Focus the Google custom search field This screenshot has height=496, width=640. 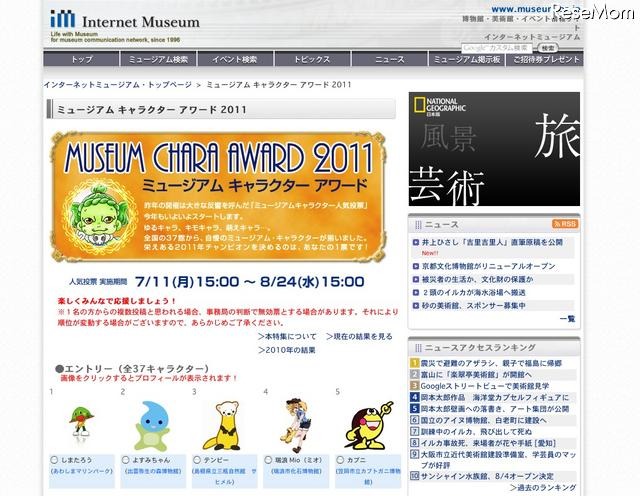[497, 48]
